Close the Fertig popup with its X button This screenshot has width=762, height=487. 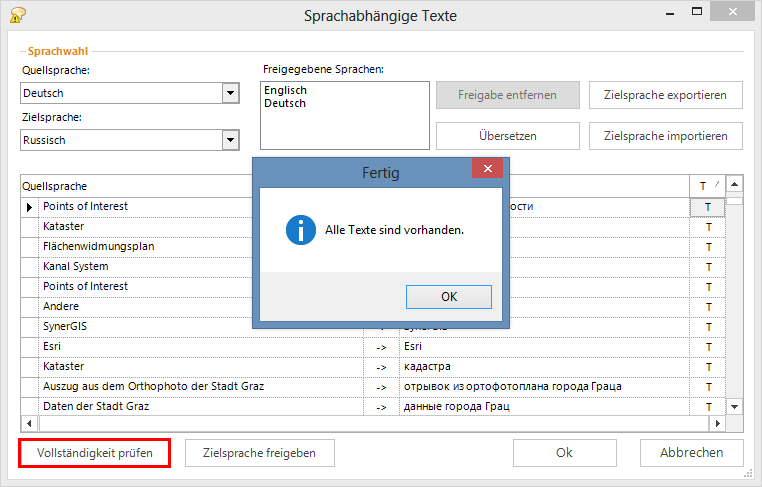coord(486,171)
